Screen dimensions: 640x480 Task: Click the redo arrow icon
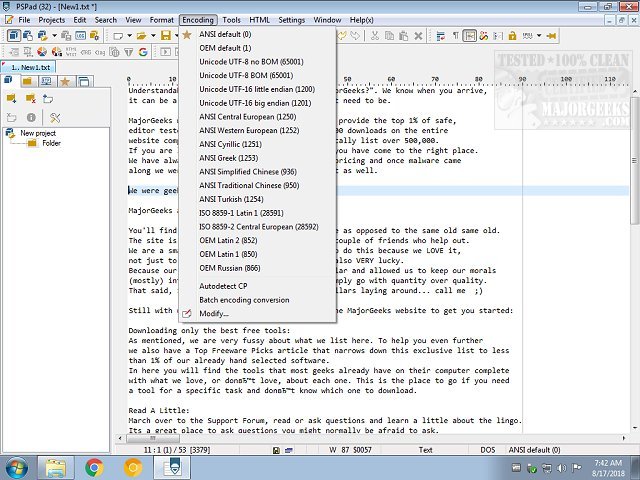355,36
